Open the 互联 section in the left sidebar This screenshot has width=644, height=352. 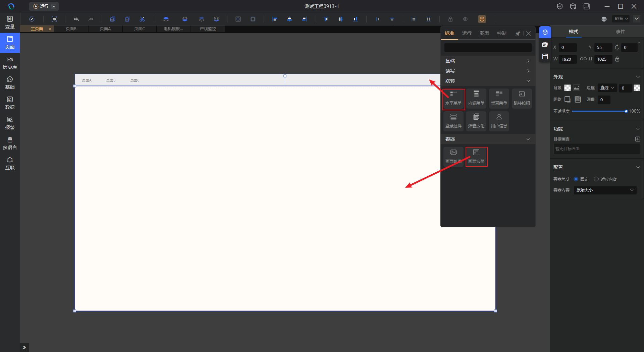[x=10, y=164]
